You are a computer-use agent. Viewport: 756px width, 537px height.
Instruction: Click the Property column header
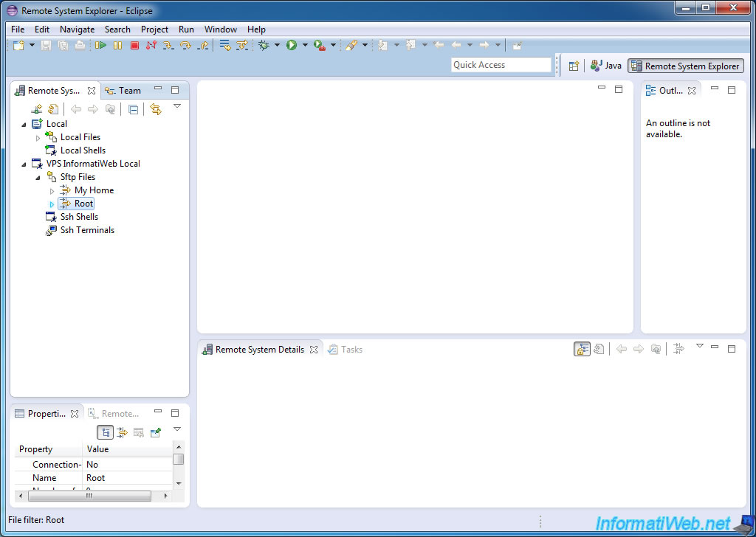(x=48, y=449)
